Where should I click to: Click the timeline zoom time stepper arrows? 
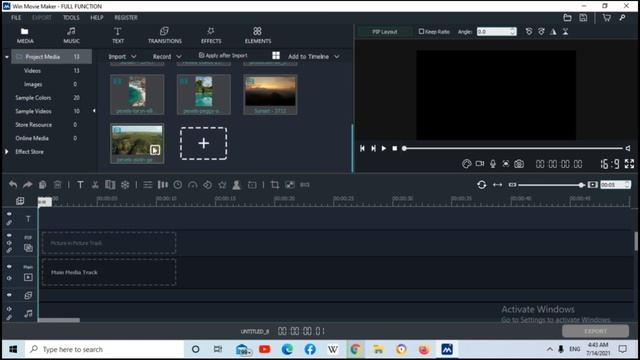point(627,185)
